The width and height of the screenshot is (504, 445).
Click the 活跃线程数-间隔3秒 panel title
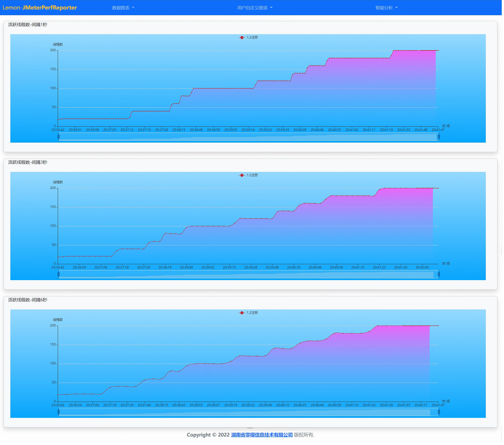[28, 162]
